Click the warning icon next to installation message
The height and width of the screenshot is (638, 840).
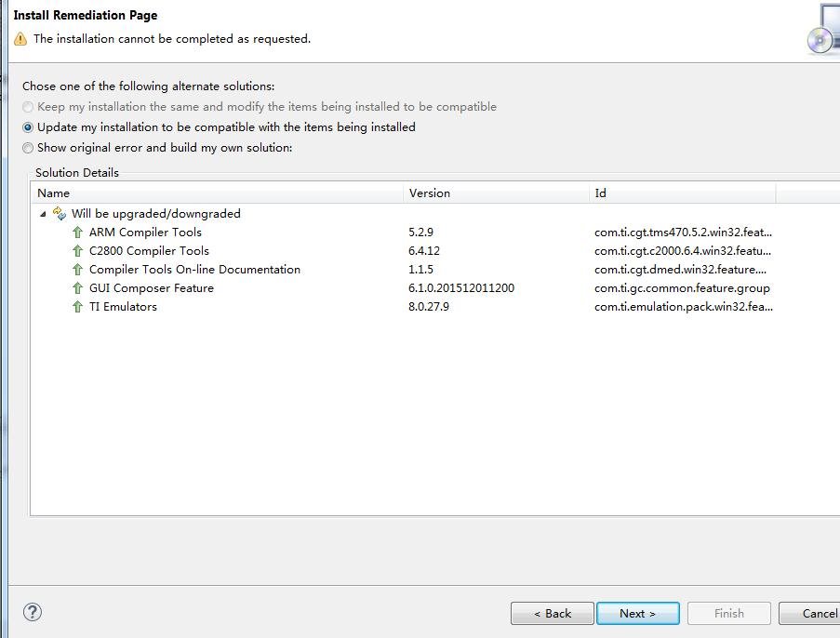20,39
